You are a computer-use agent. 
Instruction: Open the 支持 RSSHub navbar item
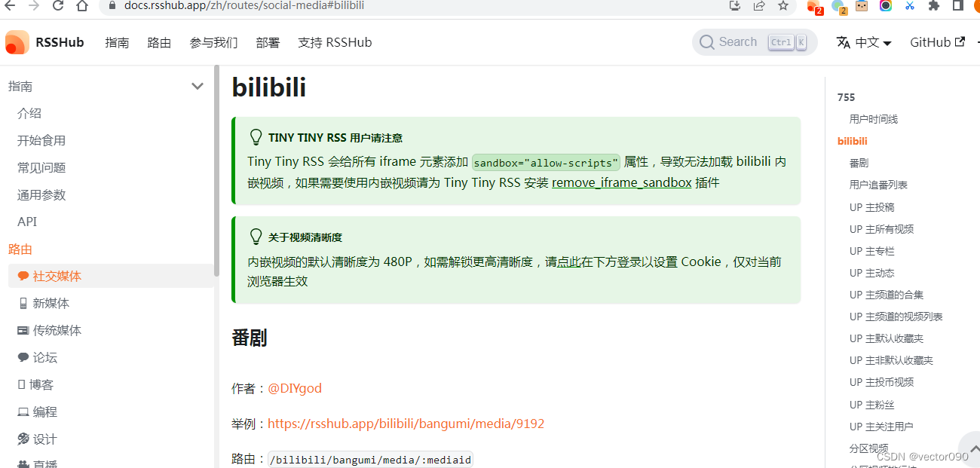coord(335,42)
